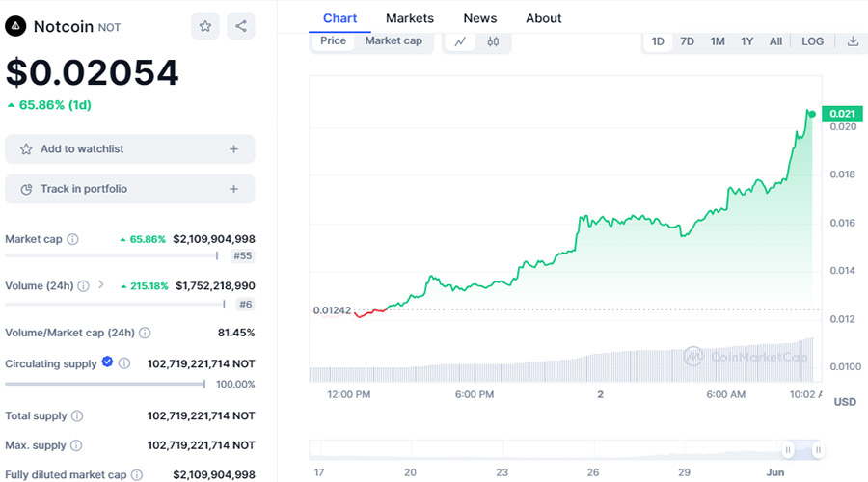Image resolution: width=868 pixels, height=482 pixels.
Task: Click the right handle of timeline range slider
Action: coord(818,449)
